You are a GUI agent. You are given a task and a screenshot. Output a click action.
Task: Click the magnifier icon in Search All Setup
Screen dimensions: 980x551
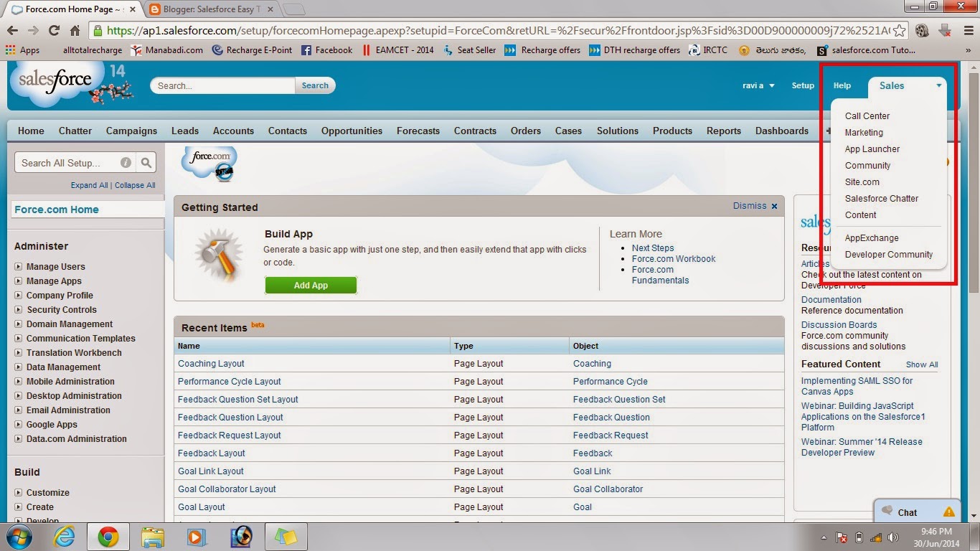tap(146, 162)
